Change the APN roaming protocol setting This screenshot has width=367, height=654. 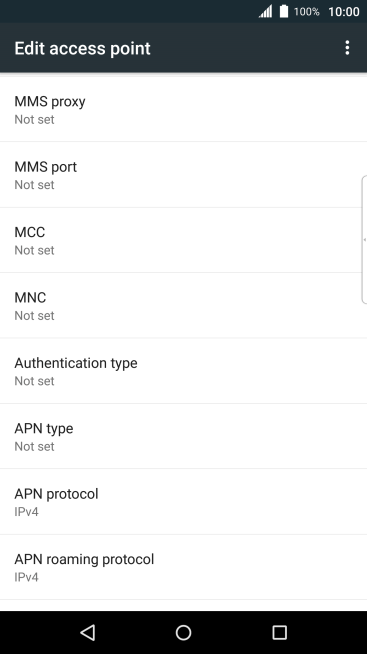click(184, 567)
